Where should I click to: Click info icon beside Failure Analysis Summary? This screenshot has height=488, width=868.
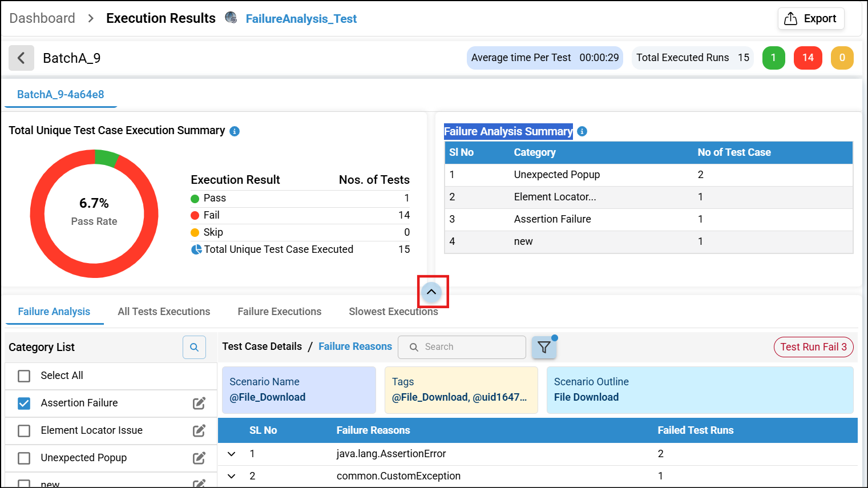click(x=582, y=131)
